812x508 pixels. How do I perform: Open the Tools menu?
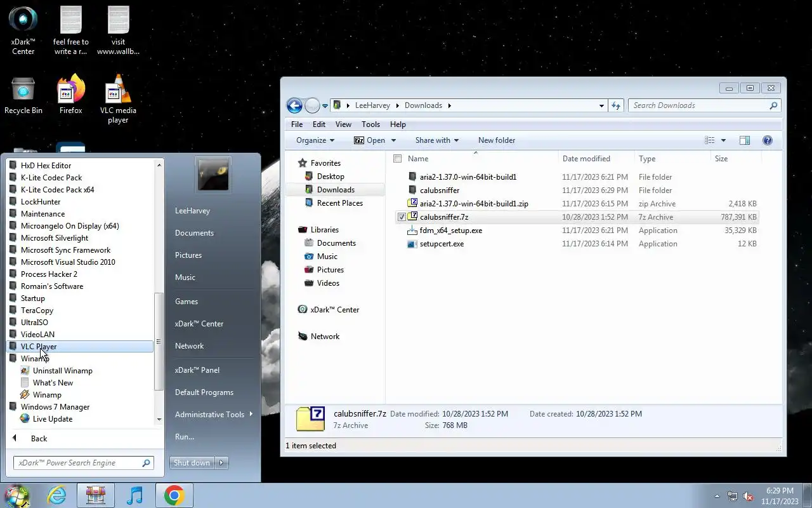click(x=370, y=124)
